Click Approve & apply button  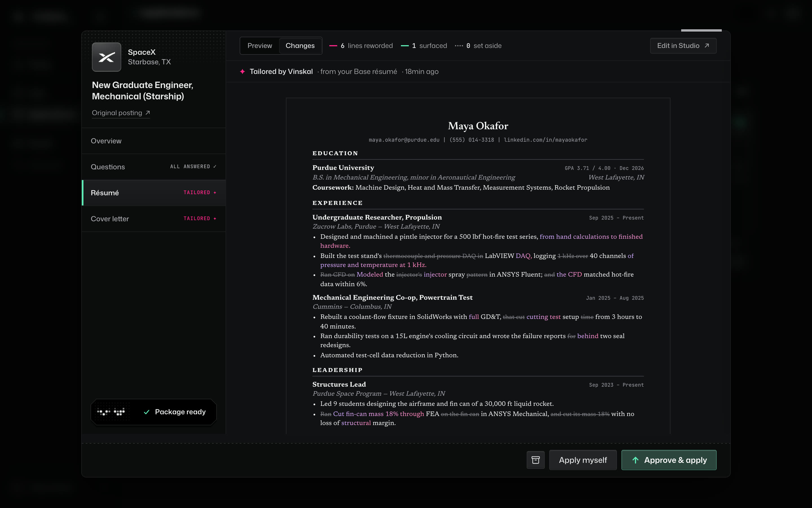coord(669,460)
